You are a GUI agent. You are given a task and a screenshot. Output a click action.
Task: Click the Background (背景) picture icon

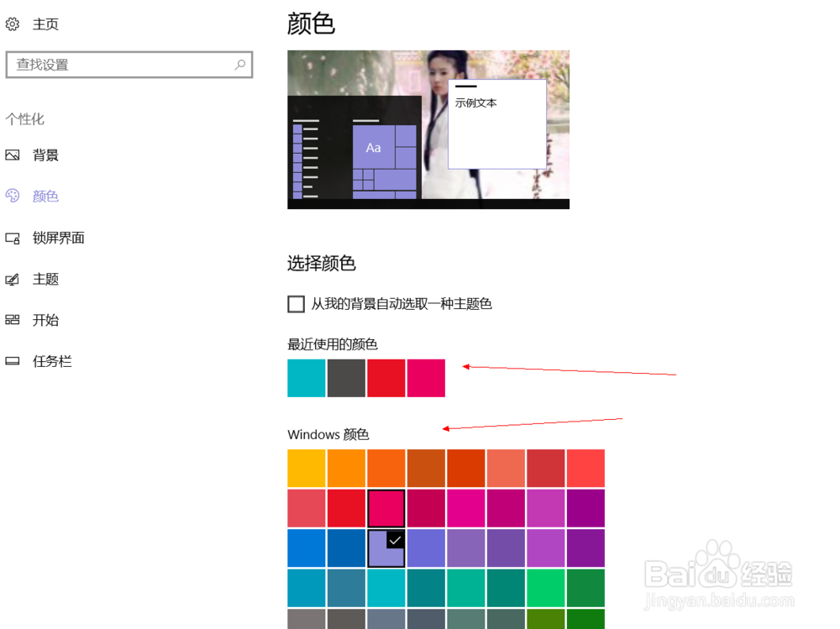pos(13,155)
